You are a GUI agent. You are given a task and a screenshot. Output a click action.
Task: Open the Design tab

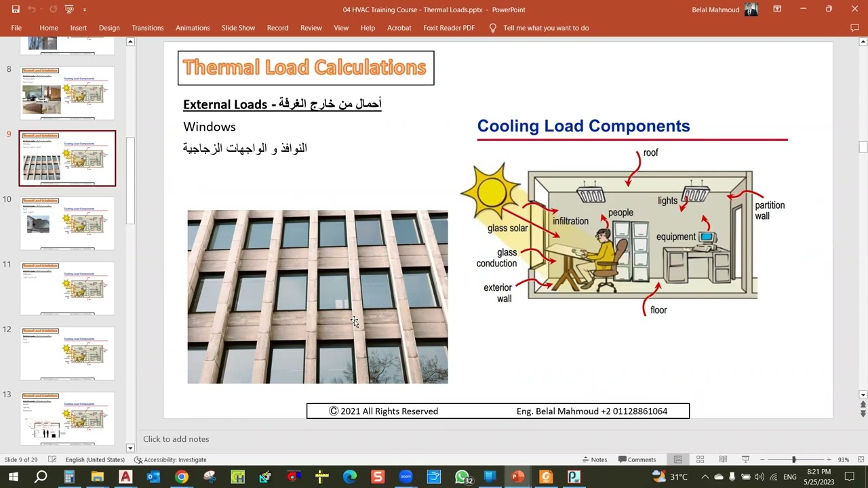click(109, 28)
